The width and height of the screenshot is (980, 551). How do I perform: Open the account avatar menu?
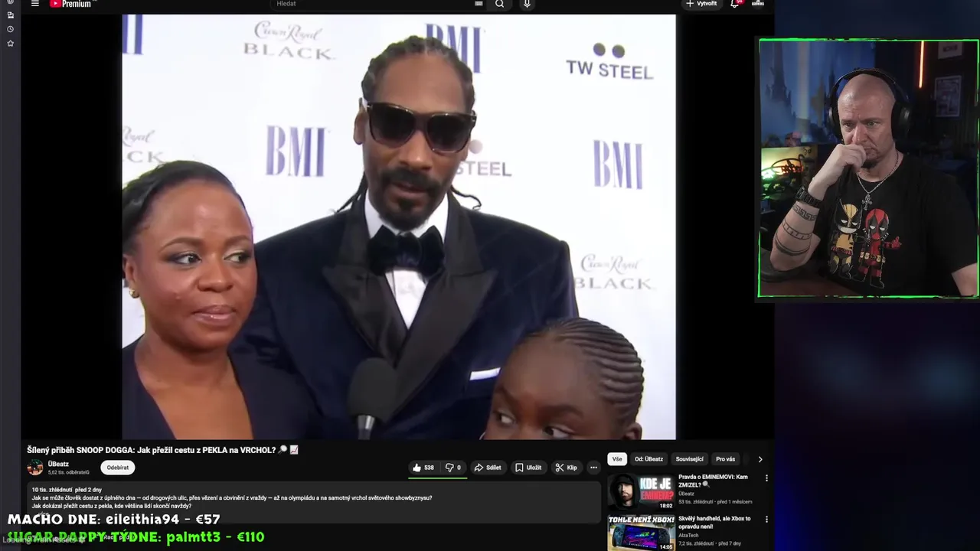click(758, 4)
